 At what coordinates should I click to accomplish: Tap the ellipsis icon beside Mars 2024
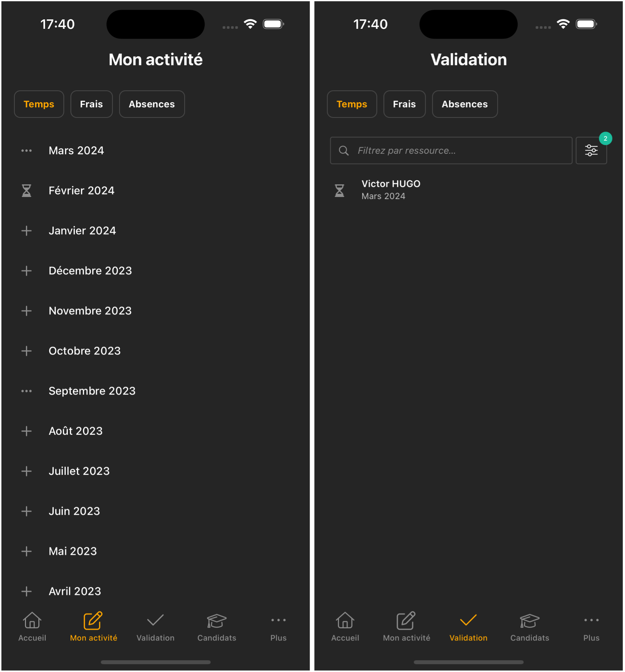point(26,151)
